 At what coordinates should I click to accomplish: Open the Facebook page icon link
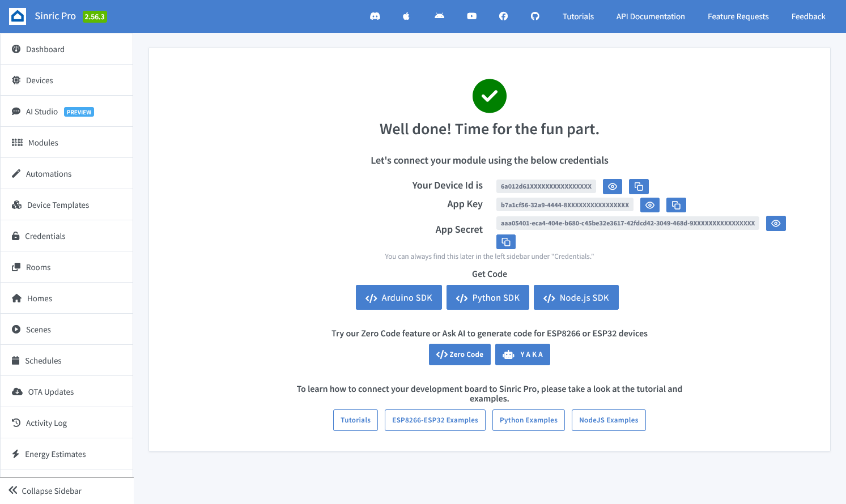(503, 16)
